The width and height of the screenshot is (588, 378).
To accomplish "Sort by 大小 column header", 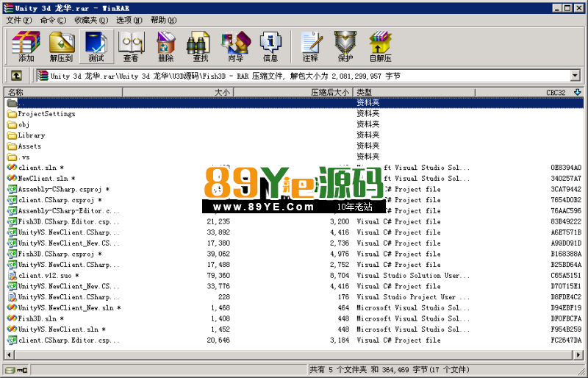I will coord(178,93).
